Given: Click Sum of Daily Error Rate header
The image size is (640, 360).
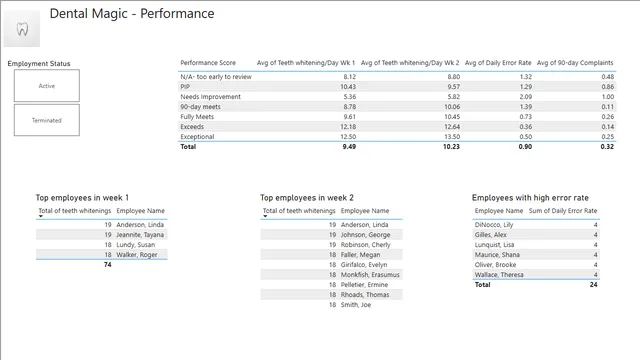Looking at the screenshot, I should (x=563, y=211).
